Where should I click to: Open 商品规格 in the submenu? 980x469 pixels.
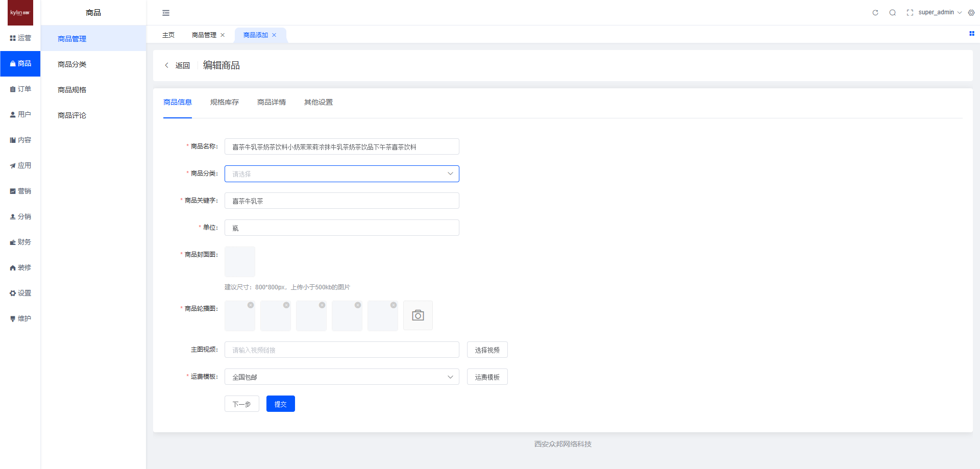click(x=72, y=90)
